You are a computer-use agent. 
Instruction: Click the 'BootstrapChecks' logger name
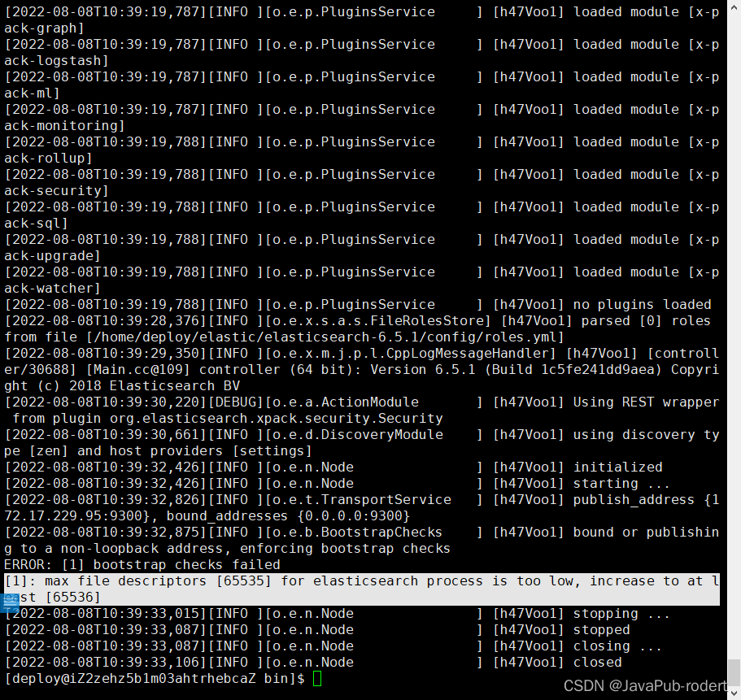[381, 533]
